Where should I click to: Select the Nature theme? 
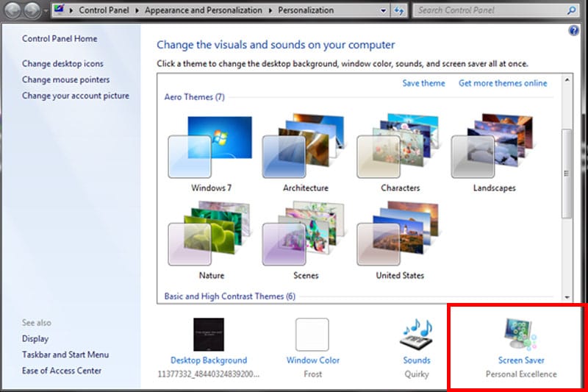(211, 240)
